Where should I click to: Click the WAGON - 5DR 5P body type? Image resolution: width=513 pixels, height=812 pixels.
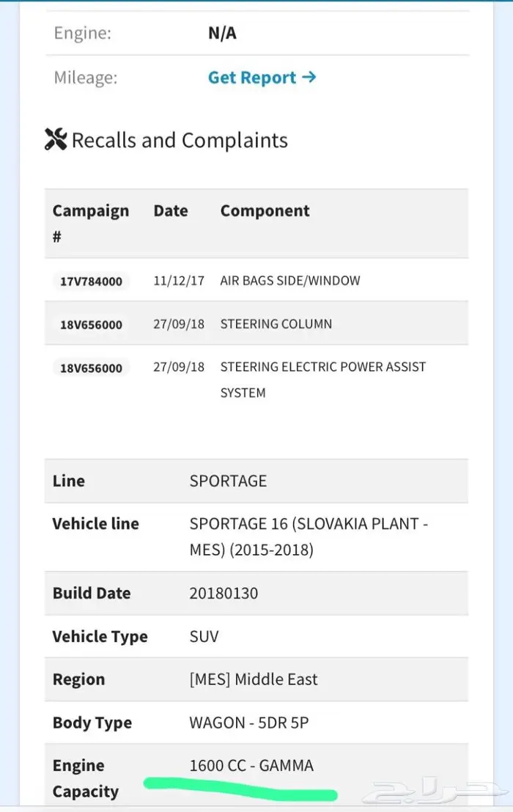tap(249, 723)
